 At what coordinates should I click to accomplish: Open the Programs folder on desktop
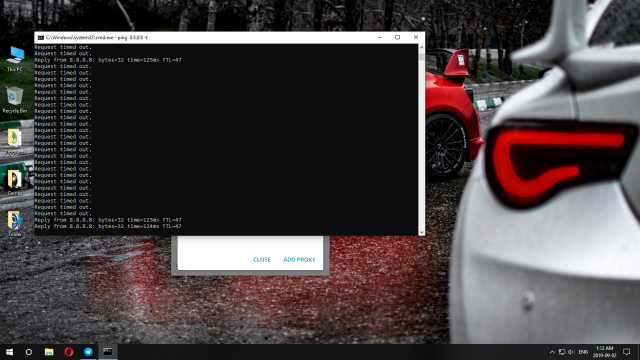(x=15, y=142)
